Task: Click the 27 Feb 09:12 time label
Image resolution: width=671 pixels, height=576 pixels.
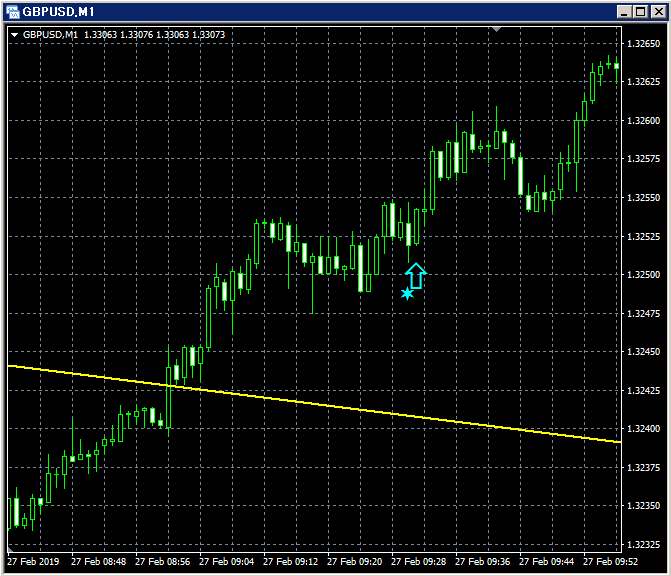Action: coord(291,561)
